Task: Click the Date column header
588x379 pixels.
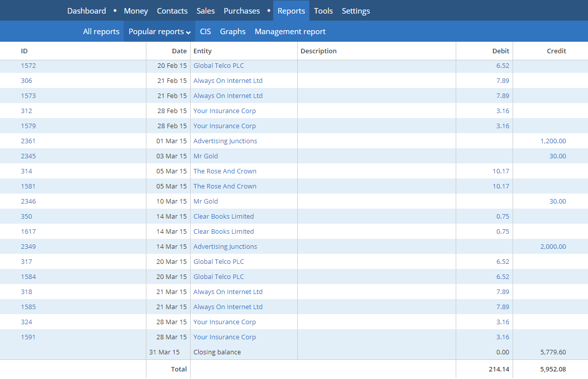Action: pyautogui.click(x=179, y=51)
